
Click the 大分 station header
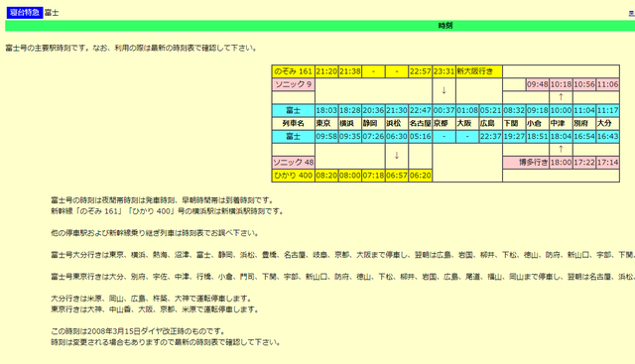(x=608, y=123)
